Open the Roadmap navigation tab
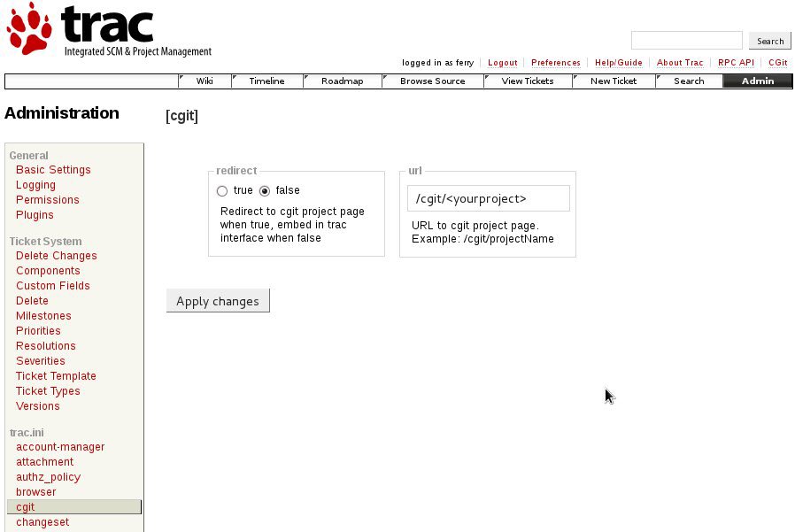The height and width of the screenshot is (532, 795). click(343, 81)
